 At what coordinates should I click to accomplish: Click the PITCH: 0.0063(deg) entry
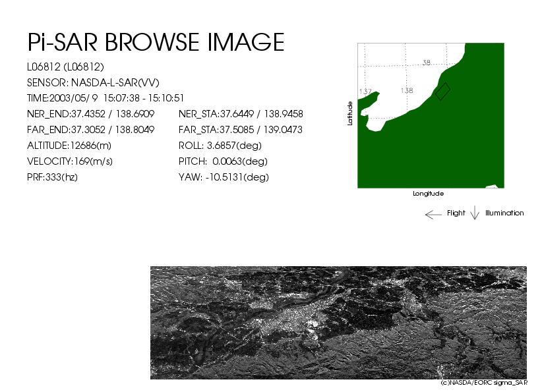point(223,161)
